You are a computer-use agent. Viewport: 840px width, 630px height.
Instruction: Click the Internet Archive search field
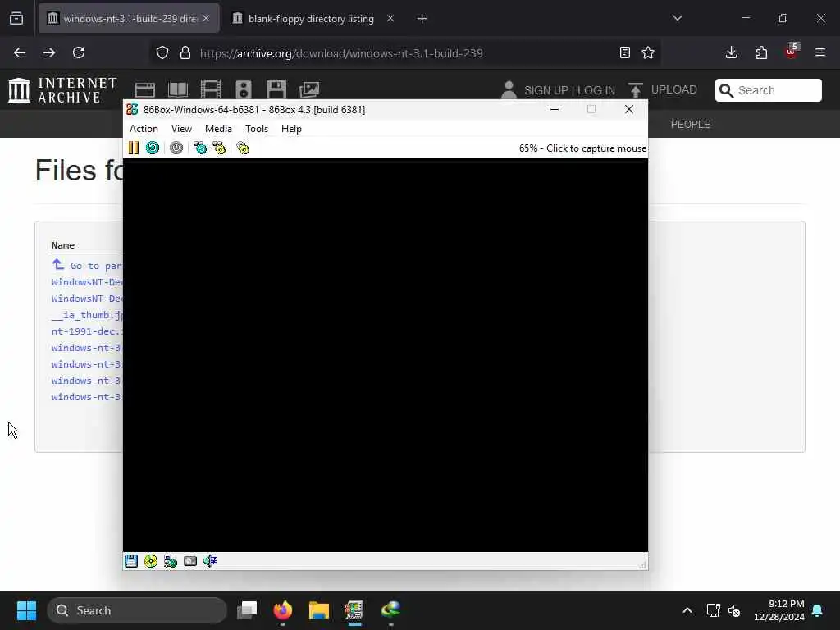coord(768,90)
